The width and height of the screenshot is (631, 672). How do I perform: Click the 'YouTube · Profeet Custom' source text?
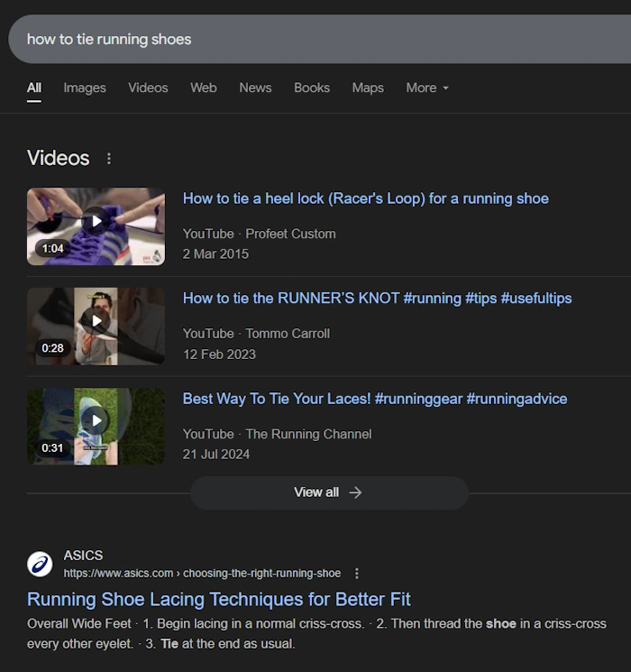(260, 234)
